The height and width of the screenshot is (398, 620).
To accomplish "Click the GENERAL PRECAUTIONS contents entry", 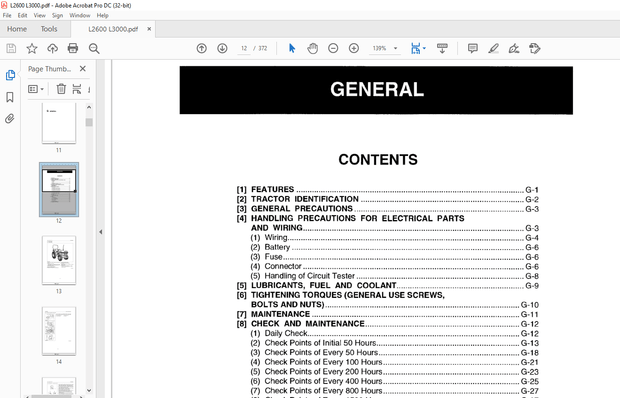I will (388, 209).
